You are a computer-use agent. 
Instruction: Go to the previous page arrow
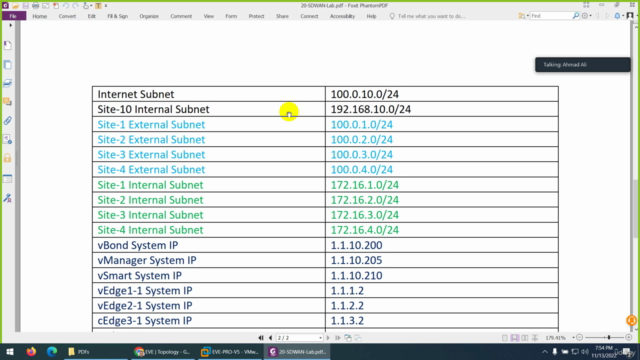pyautogui.click(x=270, y=338)
